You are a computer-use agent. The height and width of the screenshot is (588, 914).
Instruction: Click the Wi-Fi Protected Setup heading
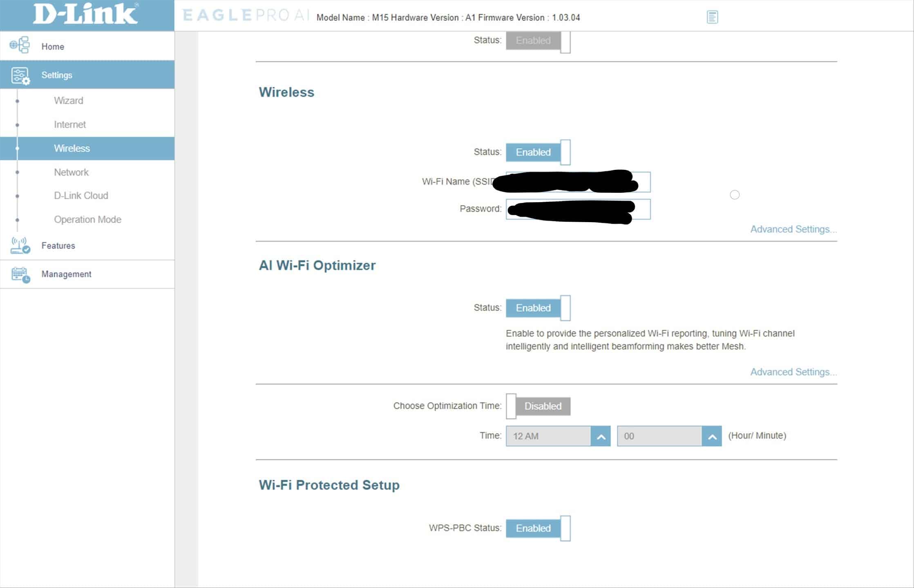point(329,485)
